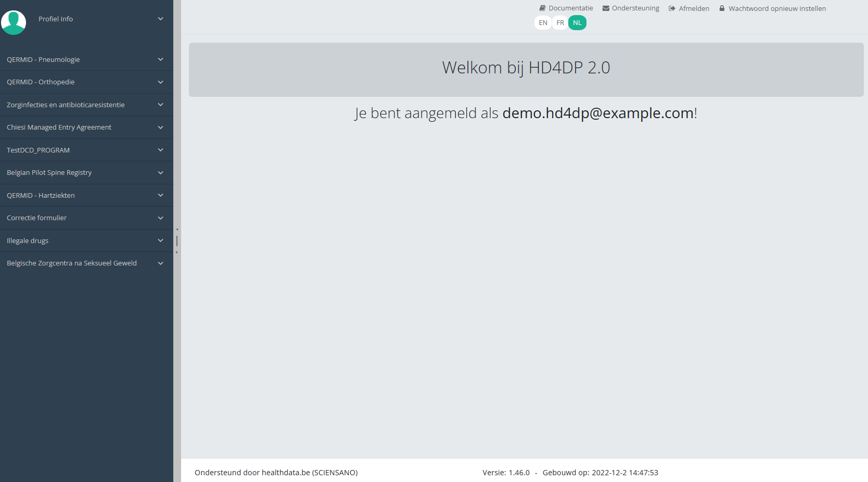Click the Documentatie book icon

542,8
